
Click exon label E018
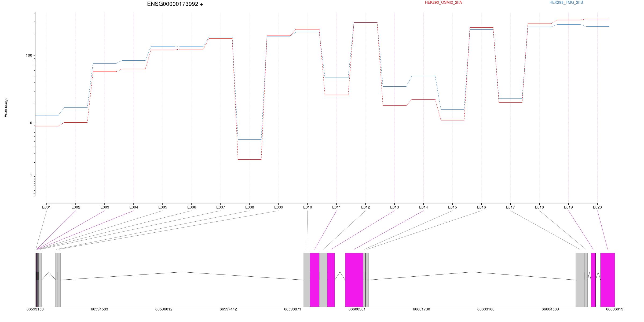coord(539,207)
